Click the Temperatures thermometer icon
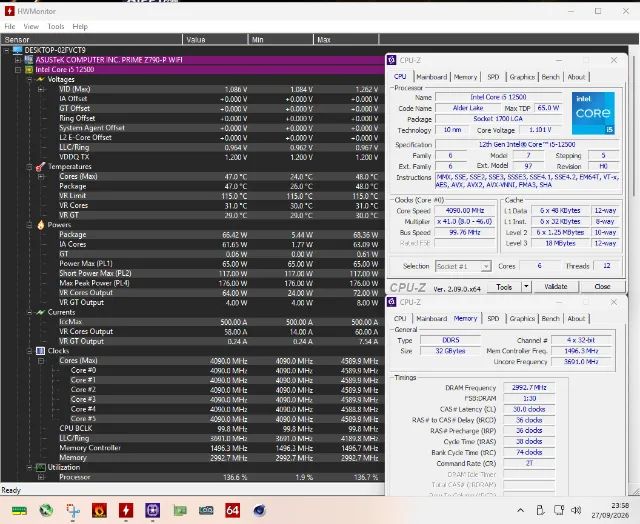Image resolution: width=640 pixels, height=524 pixels. tap(40, 167)
